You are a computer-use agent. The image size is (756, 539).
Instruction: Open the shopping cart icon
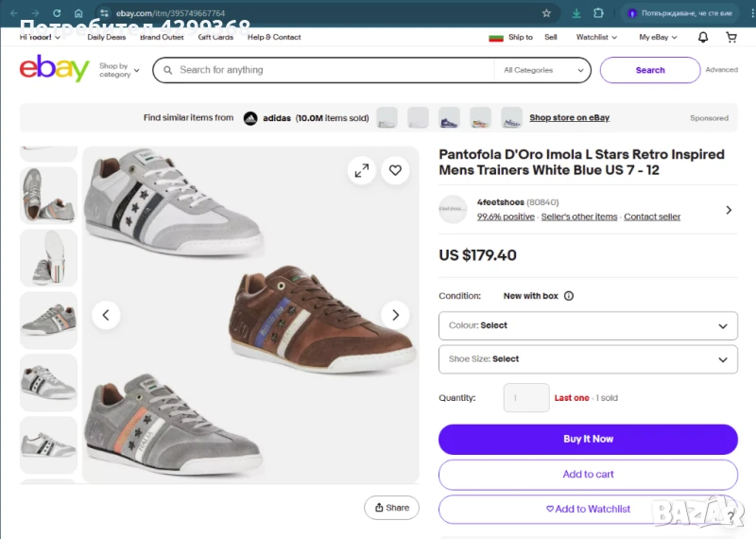[731, 38]
